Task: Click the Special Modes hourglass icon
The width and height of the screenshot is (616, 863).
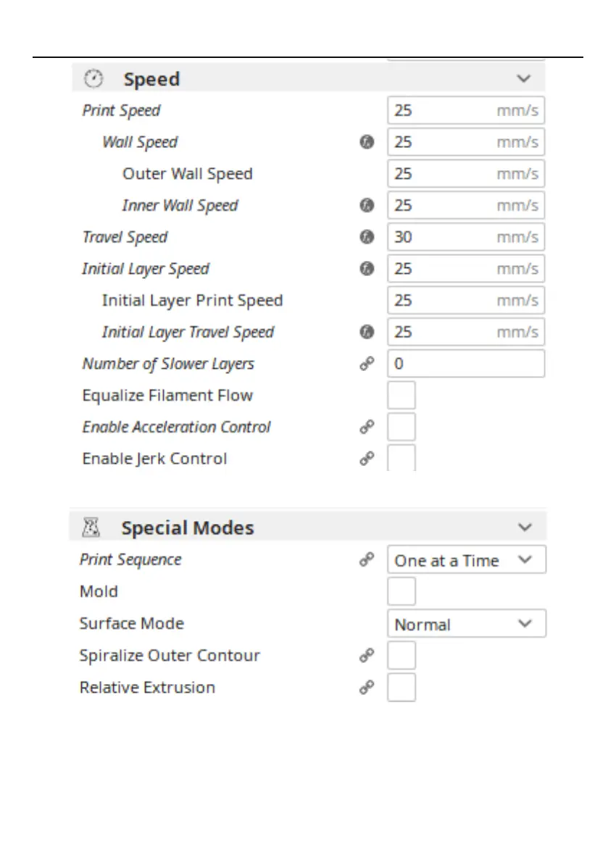Action: (x=91, y=528)
